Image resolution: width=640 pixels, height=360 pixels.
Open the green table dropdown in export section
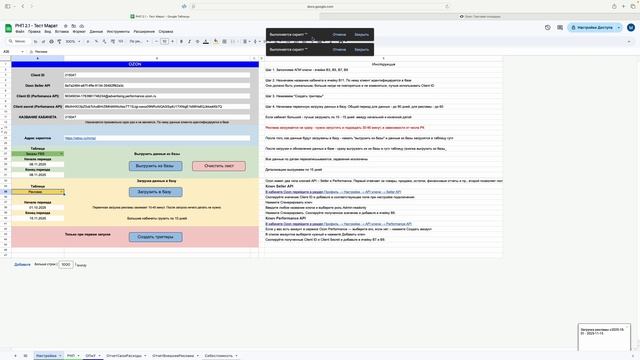[x=38, y=154]
